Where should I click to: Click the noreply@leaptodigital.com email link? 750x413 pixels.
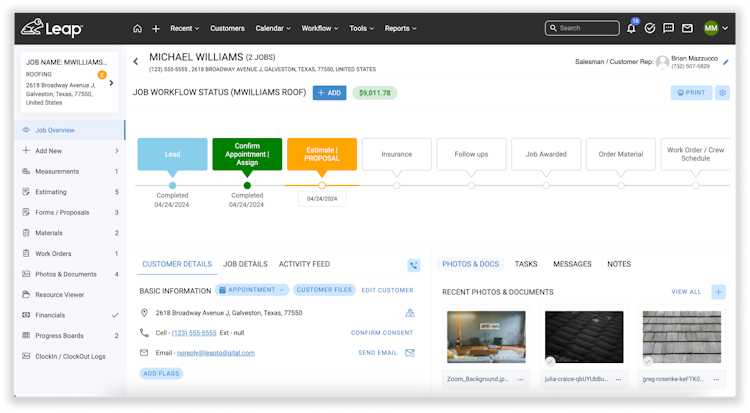[x=216, y=353]
